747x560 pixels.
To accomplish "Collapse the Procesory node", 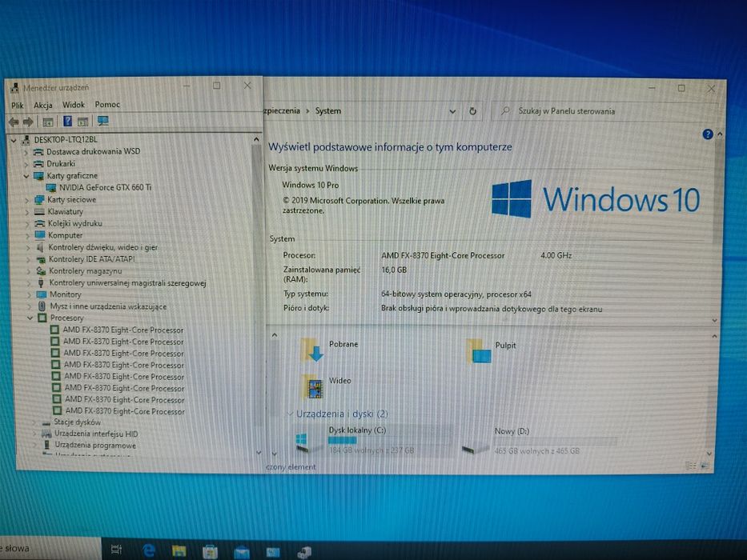I will pos(30,318).
